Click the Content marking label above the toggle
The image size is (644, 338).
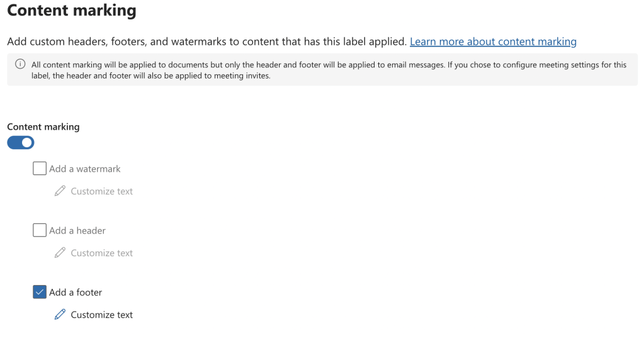click(x=43, y=127)
